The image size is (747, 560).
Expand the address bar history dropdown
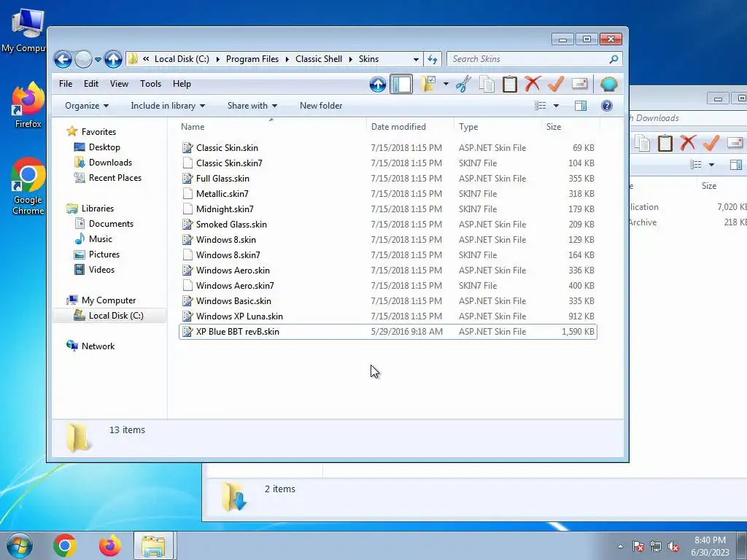(416, 59)
